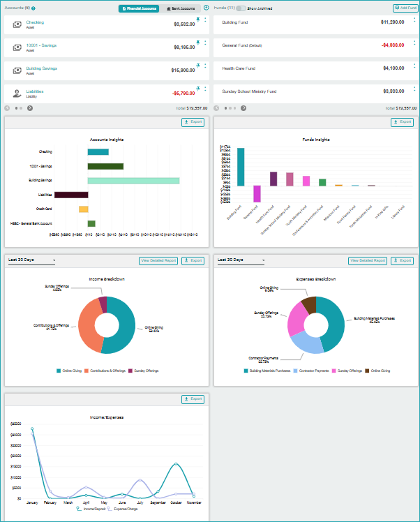Viewport: 420px width, 522px height.
Task: Switch to the Bank Accounts tab
Action: pos(179,8)
